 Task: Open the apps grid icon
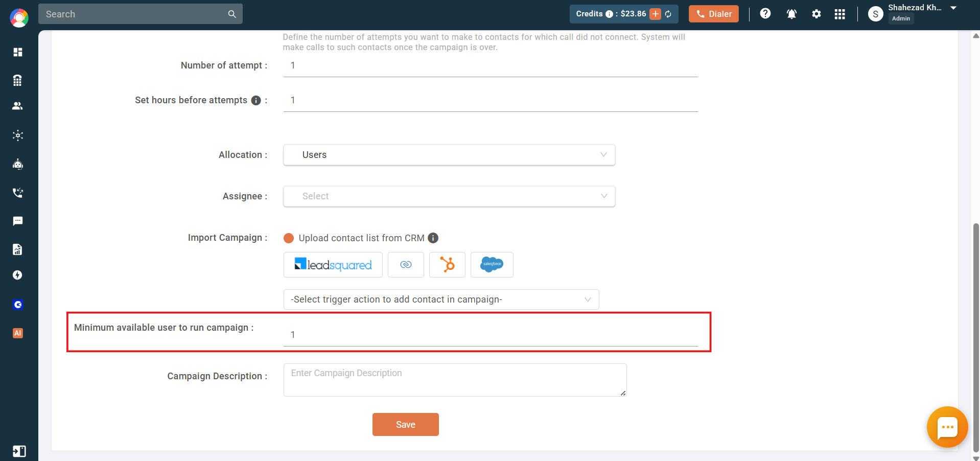(840, 14)
